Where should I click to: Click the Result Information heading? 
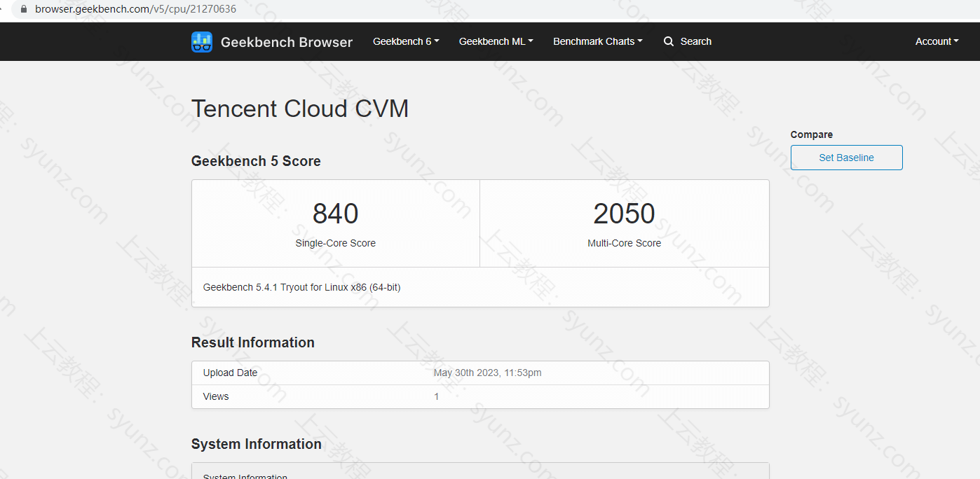point(252,342)
